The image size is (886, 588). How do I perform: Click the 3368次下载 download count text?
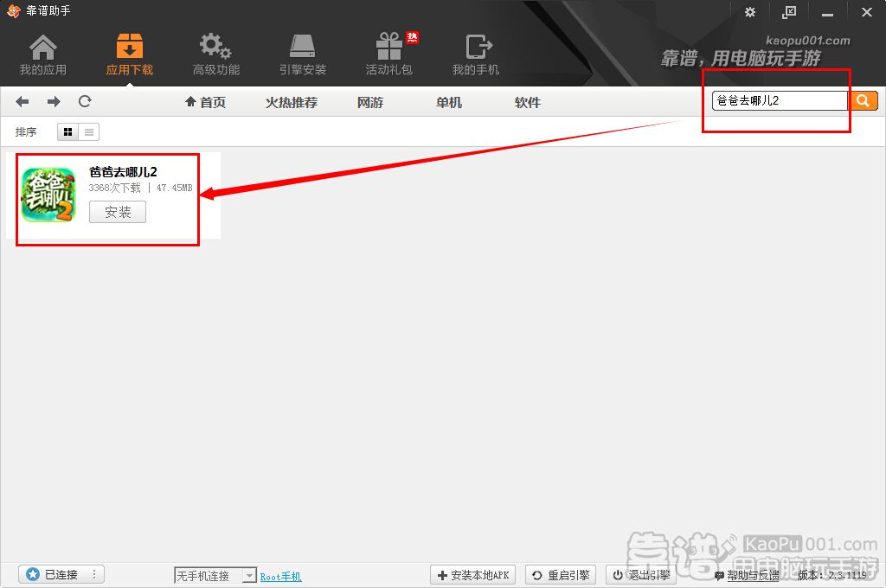[x=115, y=188]
